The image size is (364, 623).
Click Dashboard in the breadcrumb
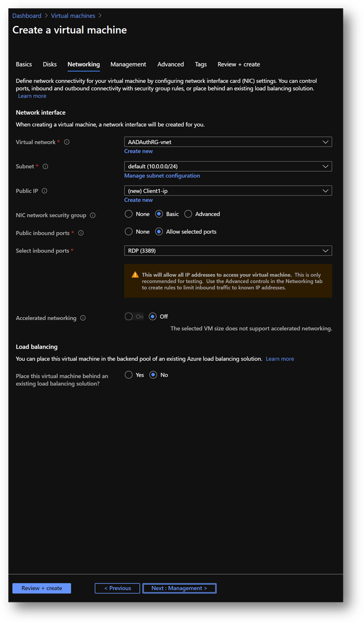(x=27, y=16)
